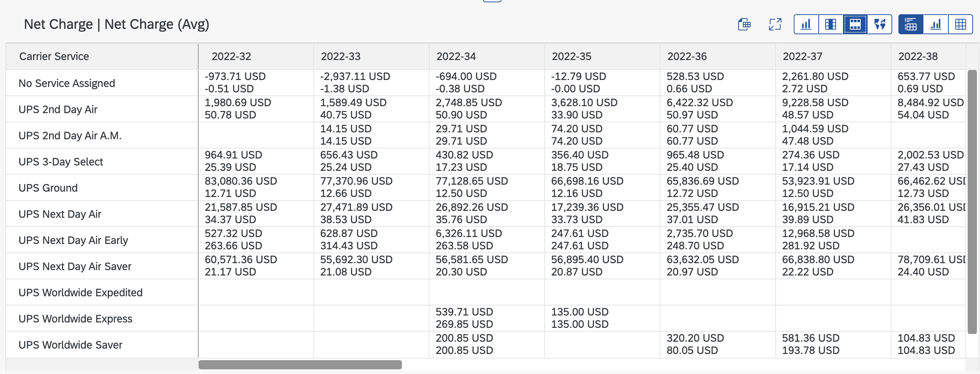Viewport: 980px width, 374px height.
Task: Select the plain grid table layout icon
Action: click(961, 24)
